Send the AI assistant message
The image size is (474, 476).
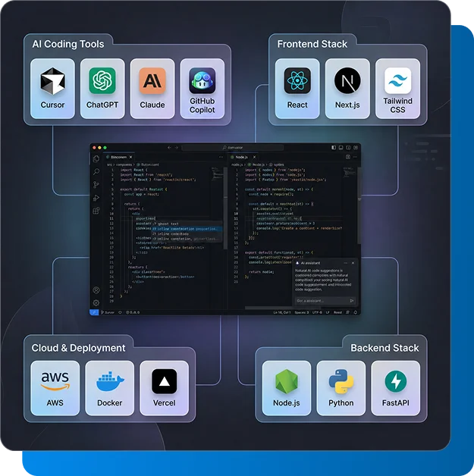coord(352,301)
